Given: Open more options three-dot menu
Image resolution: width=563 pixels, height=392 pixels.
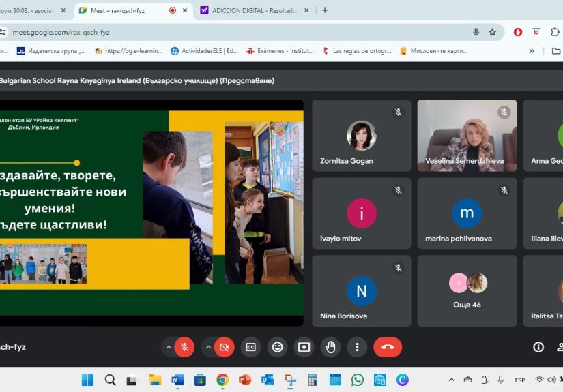Looking at the screenshot, I should [x=357, y=347].
